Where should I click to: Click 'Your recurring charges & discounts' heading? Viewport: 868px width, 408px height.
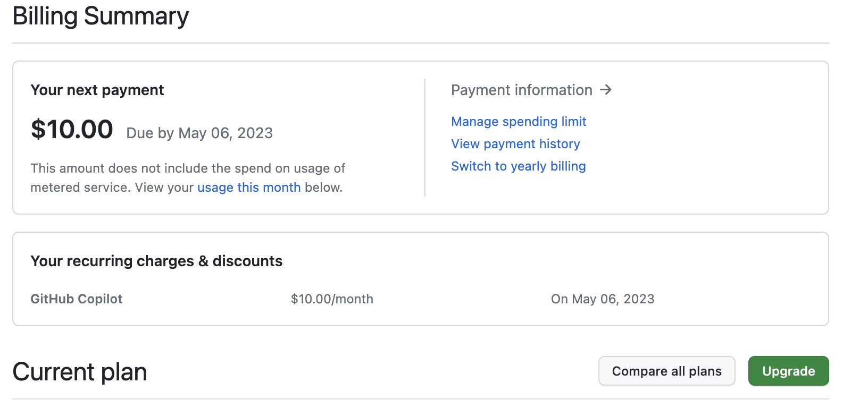click(156, 261)
